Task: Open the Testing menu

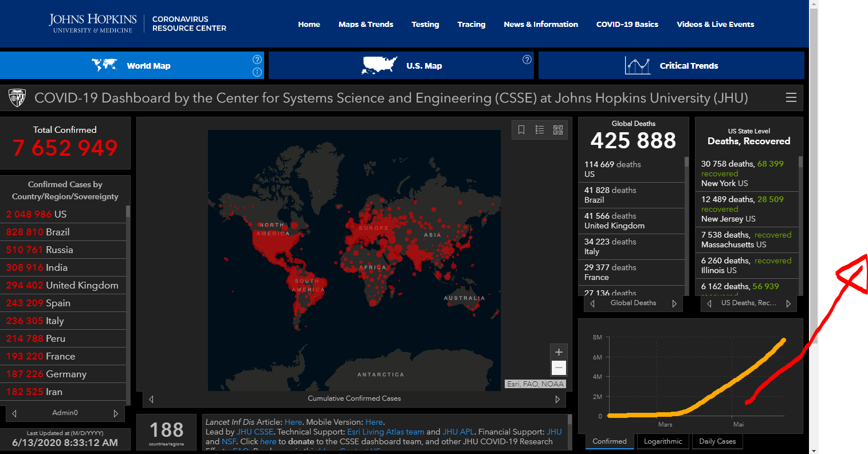Action: 425,24
